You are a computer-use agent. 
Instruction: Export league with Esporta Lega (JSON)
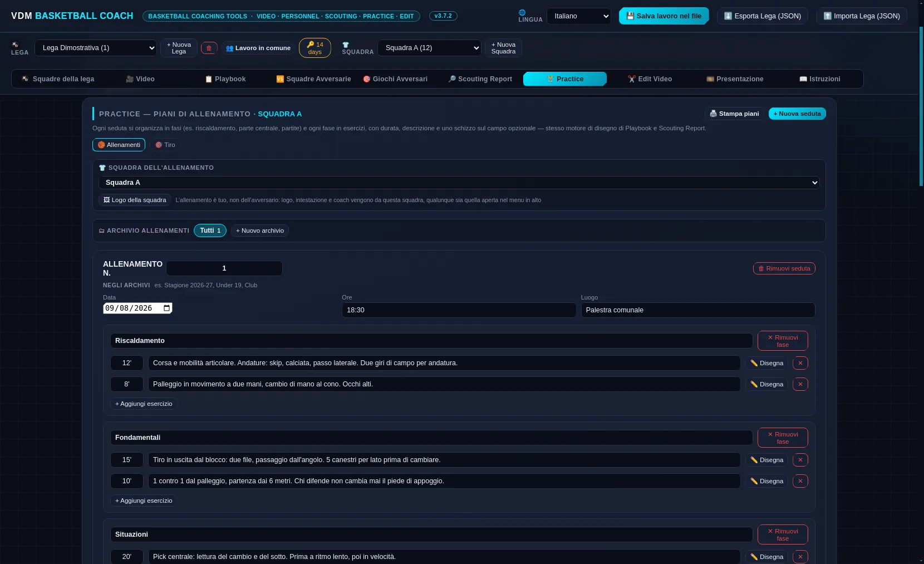click(x=763, y=16)
